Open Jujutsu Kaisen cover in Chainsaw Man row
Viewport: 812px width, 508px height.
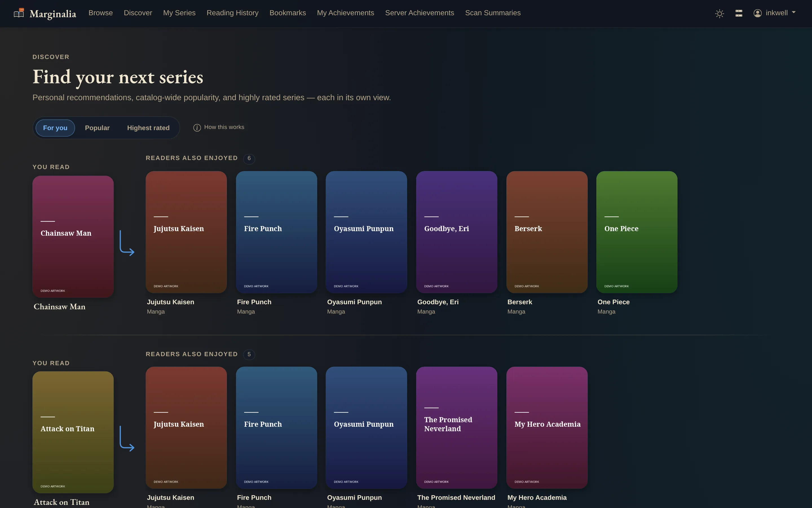tap(186, 232)
